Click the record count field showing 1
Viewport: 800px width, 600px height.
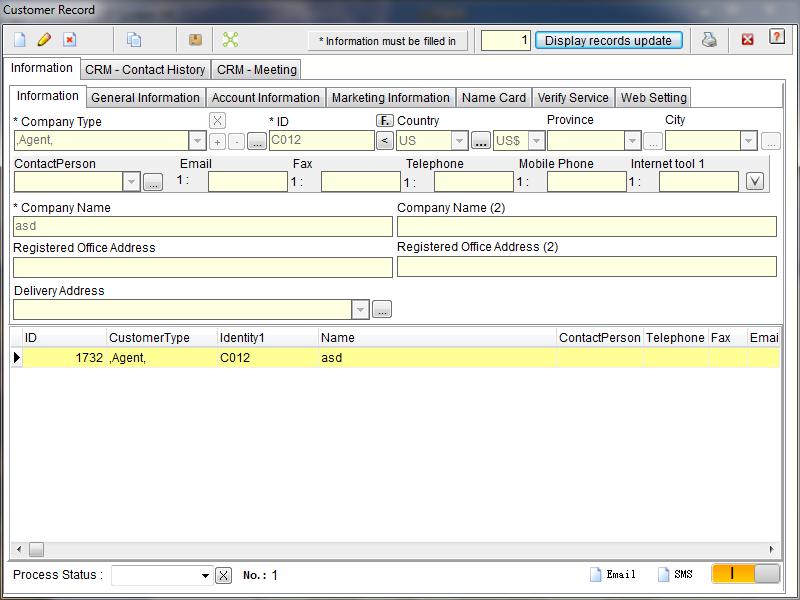[x=506, y=40]
